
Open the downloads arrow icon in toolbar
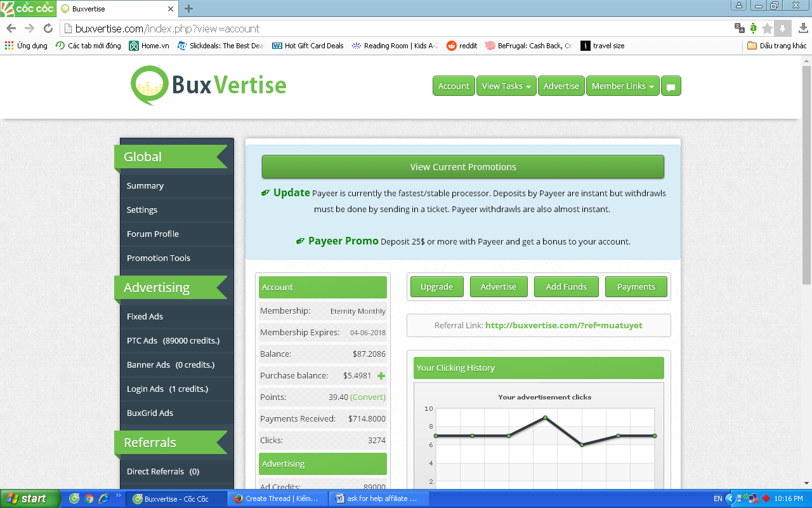(x=783, y=28)
